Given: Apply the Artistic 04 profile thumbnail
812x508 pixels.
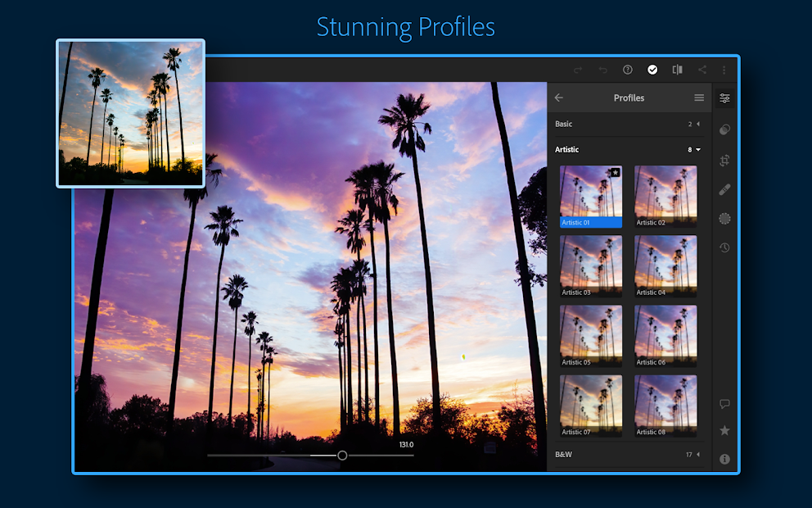Looking at the screenshot, I should pos(665,266).
